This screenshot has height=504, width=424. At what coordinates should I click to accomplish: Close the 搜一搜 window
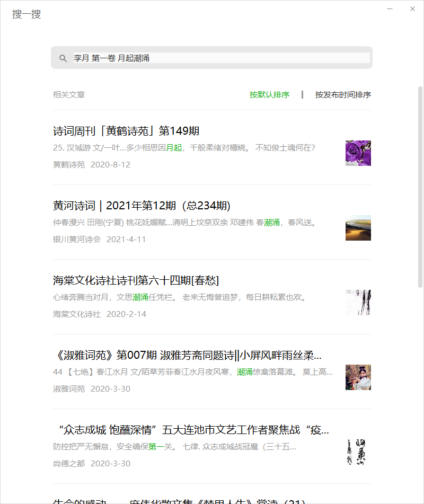412,9
